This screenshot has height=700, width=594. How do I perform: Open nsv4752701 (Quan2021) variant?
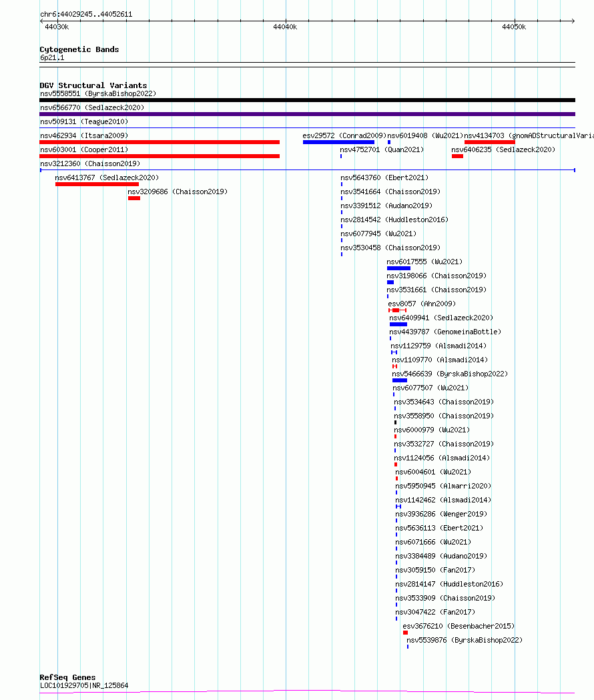pos(382,149)
